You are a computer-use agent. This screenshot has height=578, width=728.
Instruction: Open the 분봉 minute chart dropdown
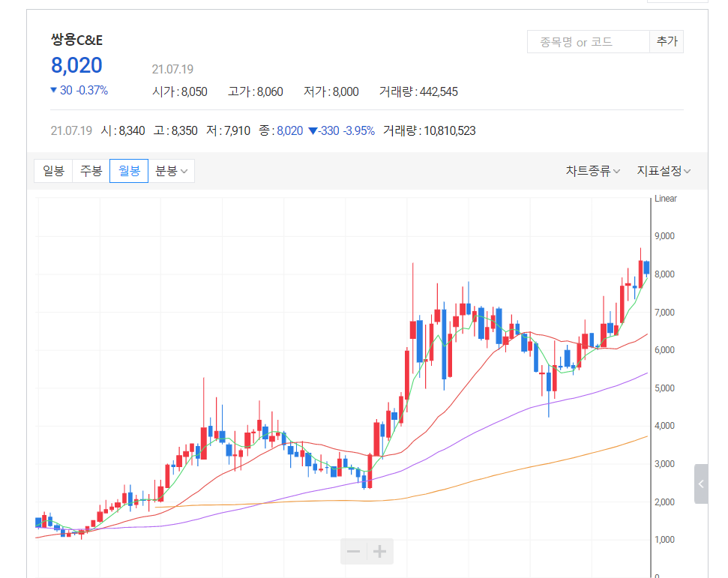point(172,171)
